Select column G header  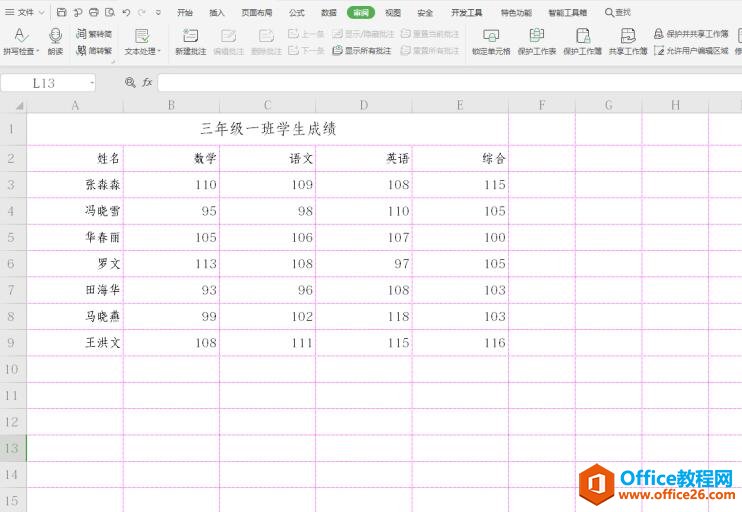(x=609, y=105)
